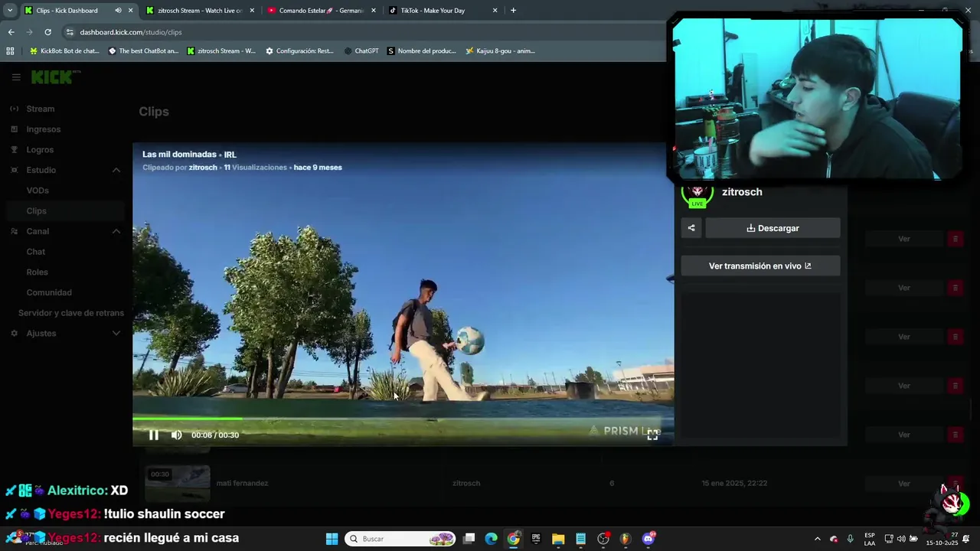Image resolution: width=980 pixels, height=551 pixels.
Task: Open KickBot: Bot de chat bookmark
Action: (64, 51)
